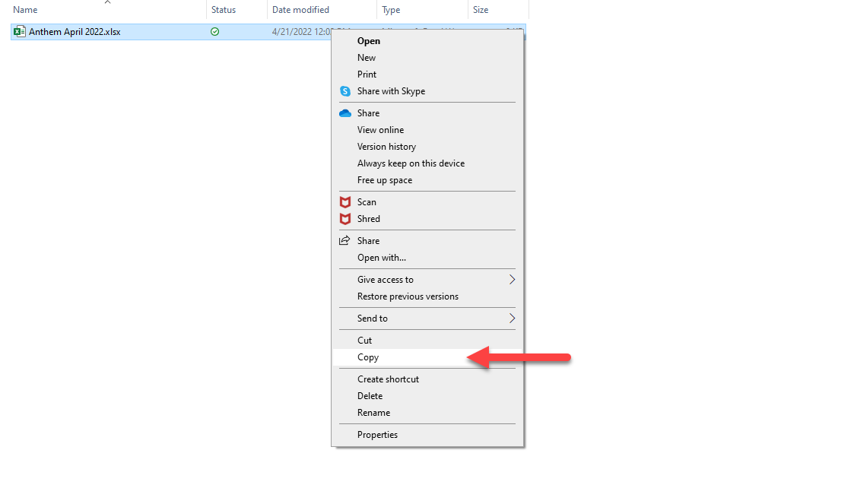The height and width of the screenshot is (504, 854).
Task: Choose Rename from the context menu
Action: (x=373, y=413)
